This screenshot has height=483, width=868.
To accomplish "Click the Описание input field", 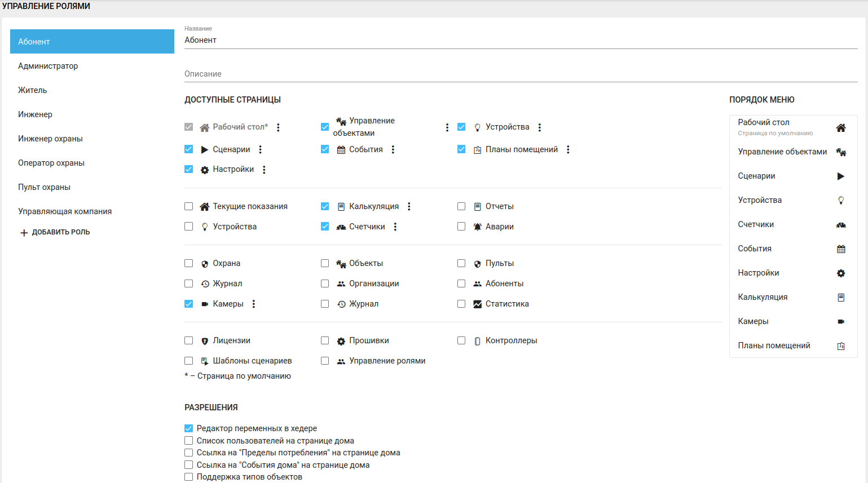I will pyautogui.click(x=521, y=74).
